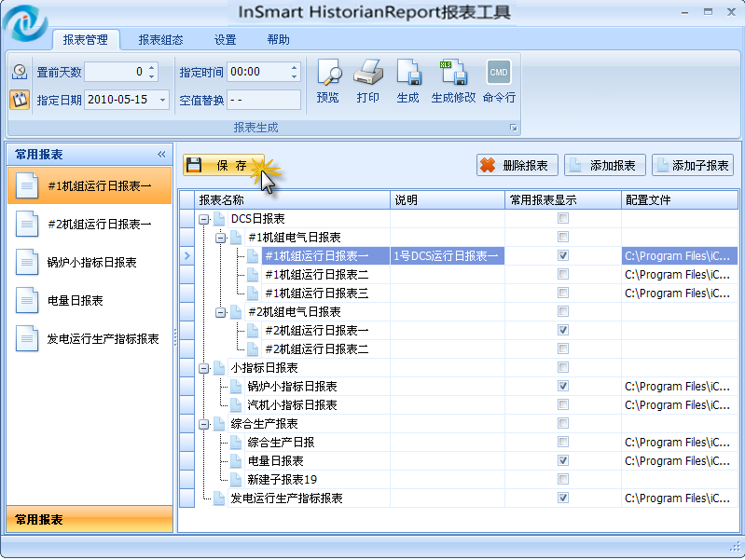This screenshot has height=560, width=745.
Task: Switch to the 报表管理 tab
Action: point(86,40)
